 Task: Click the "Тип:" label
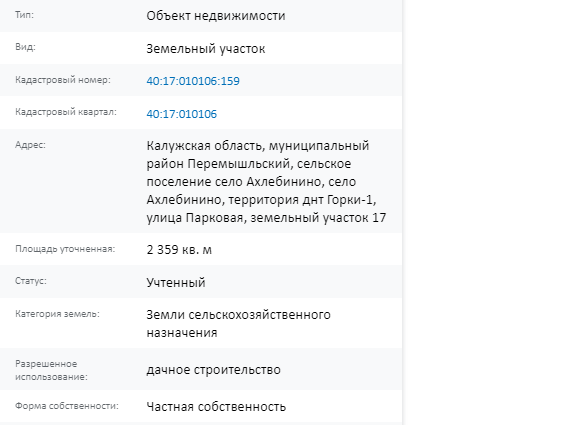tap(24, 15)
